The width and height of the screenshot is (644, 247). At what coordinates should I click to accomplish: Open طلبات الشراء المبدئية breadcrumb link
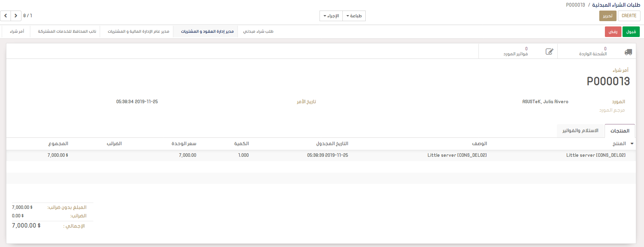coord(616,5)
